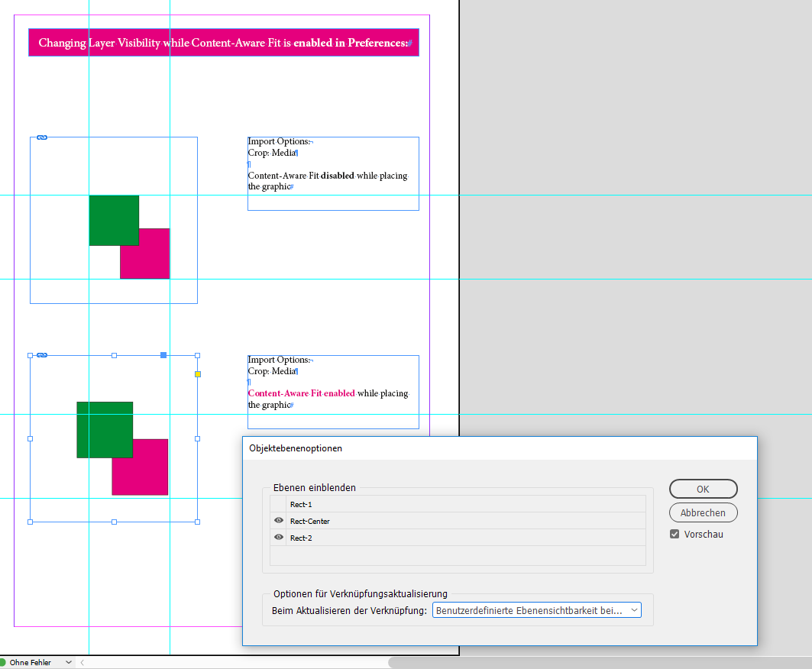
Task: Click the magenta square in upper graphic
Action: pyautogui.click(x=150, y=259)
